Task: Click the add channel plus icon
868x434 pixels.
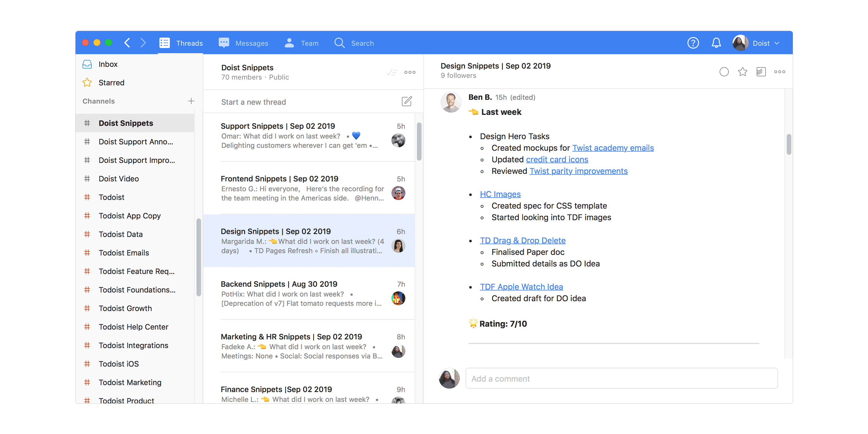Action: [x=191, y=101]
